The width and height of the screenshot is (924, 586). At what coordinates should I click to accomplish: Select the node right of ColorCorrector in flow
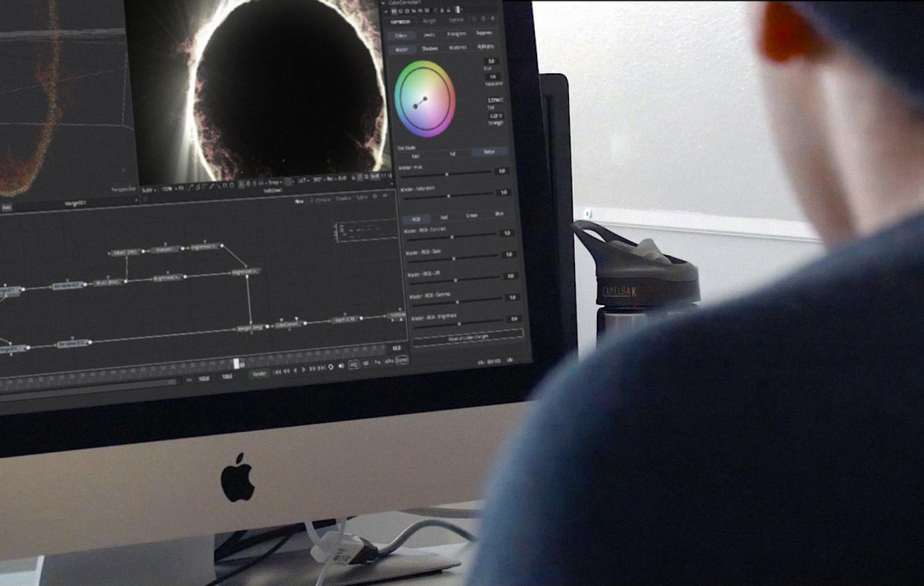tap(346, 320)
